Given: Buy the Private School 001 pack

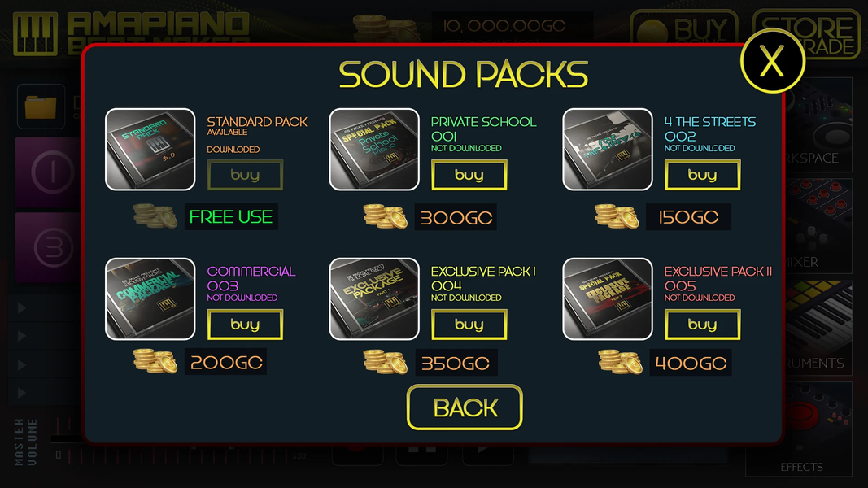Looking at the screenshot, I should point(469,175).
